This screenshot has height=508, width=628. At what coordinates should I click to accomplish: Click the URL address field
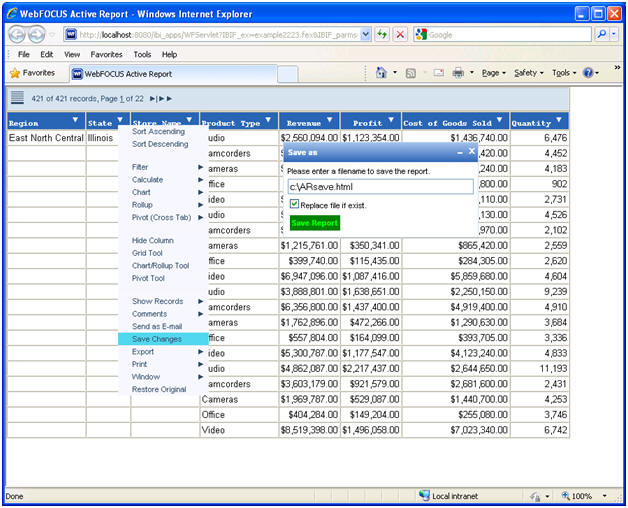pos(219,34)
